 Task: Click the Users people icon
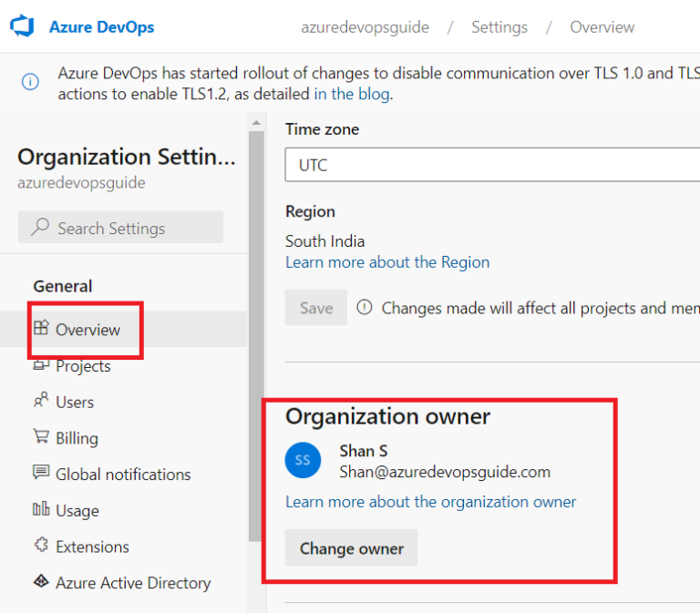click(41, 400)
